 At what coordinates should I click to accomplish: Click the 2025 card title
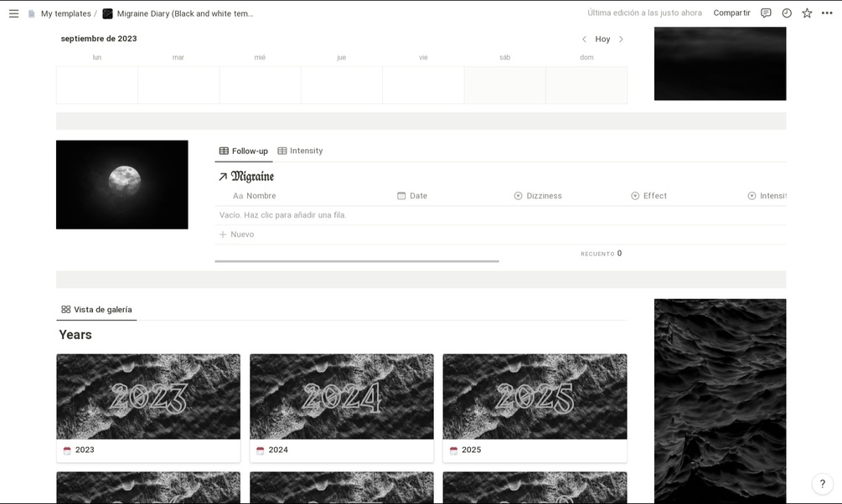(x=472, y=450)
